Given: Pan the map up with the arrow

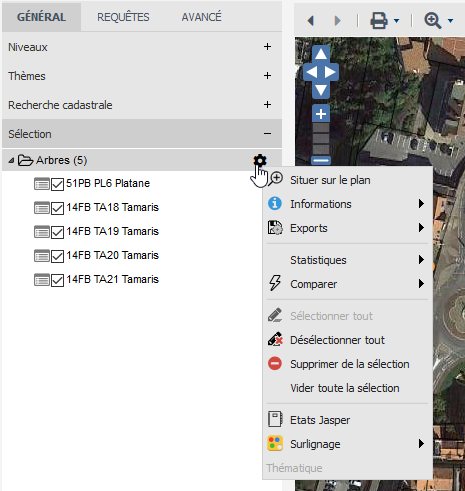Looking at the screenshot, I should [321, 54].
